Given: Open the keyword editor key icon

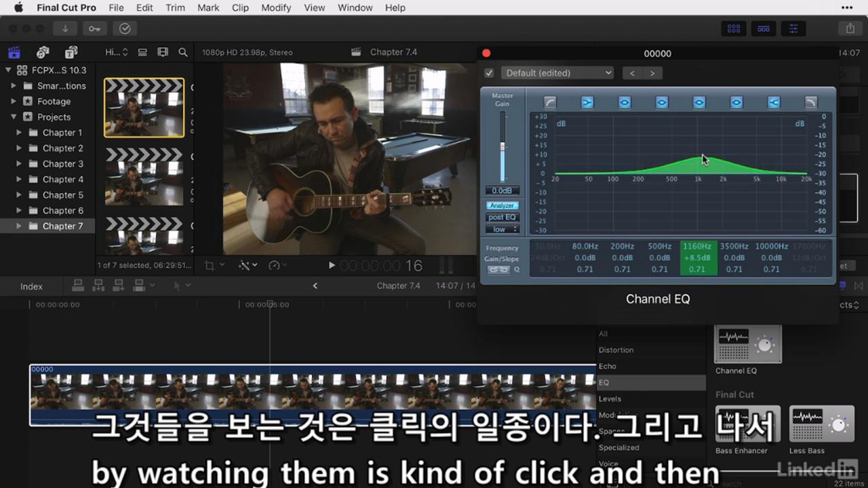Looking at the screenshot, I should tap(94, 28).
